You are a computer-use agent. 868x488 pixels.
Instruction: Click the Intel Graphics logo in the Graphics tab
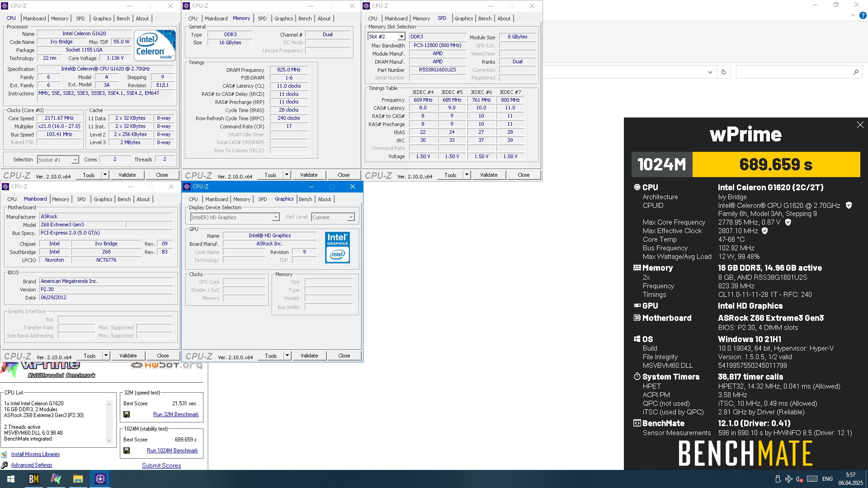337,248
